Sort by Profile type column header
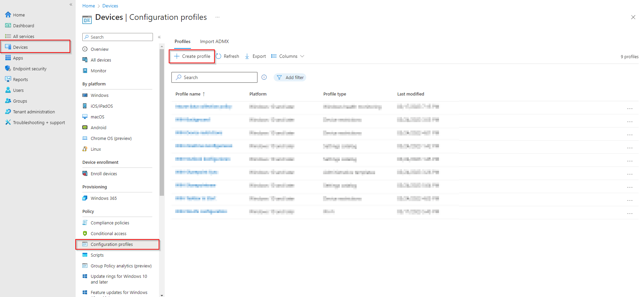 pos(334,94)
